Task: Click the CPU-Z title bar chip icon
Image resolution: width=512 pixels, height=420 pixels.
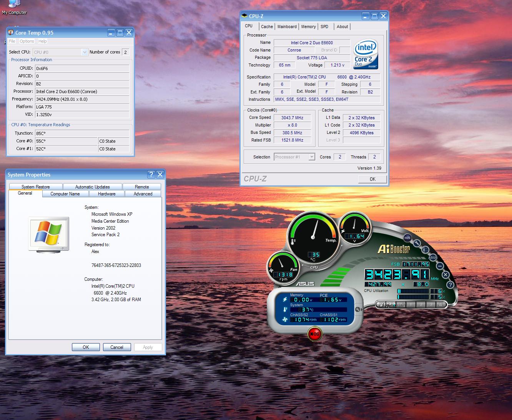Action: (245, 16)
